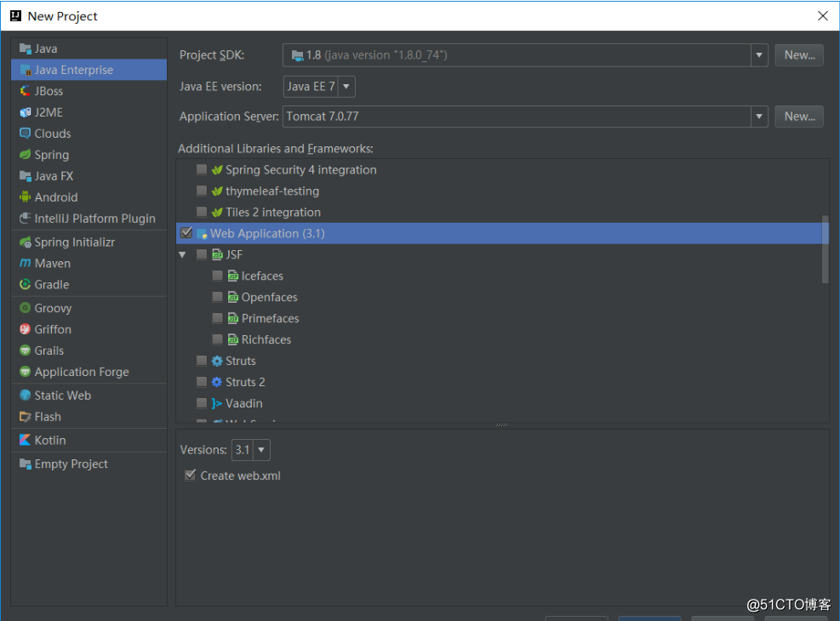Click the Kotlin logo icon
This screenshot has width=840, height=621.
point(26,440)
